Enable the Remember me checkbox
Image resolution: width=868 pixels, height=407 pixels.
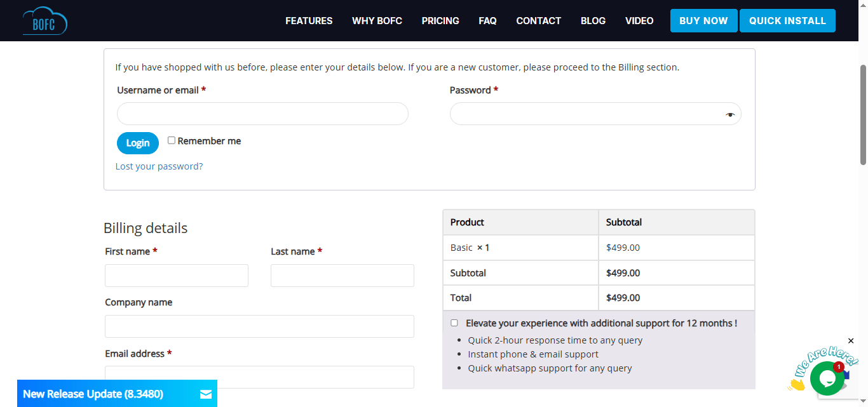(x=171, y=140)
